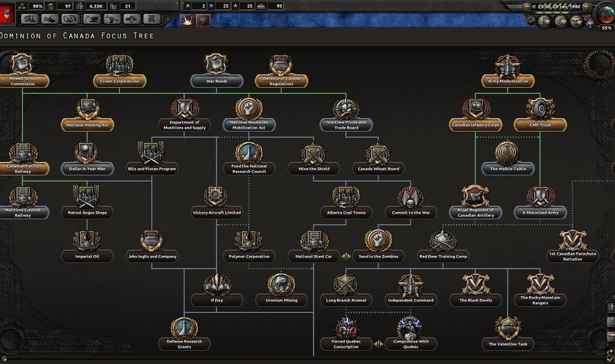Click the silver trophy achievements icon

click(x=591, y=24)
